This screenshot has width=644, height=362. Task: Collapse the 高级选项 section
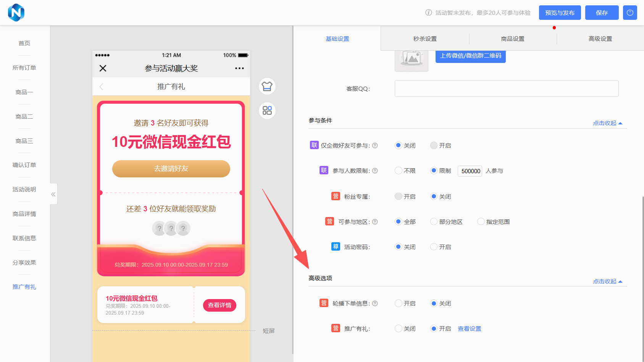[607, 282]
